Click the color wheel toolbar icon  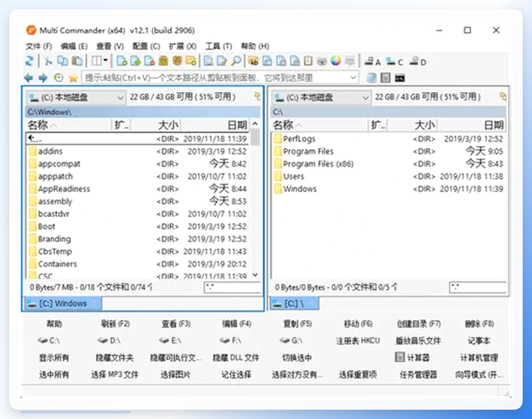point(336,61)
